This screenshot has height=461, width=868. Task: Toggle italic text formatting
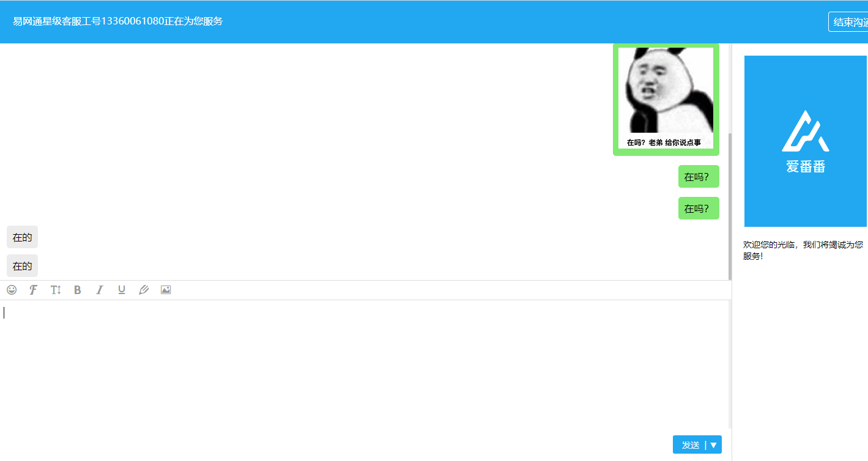click(x=100, y=290)
